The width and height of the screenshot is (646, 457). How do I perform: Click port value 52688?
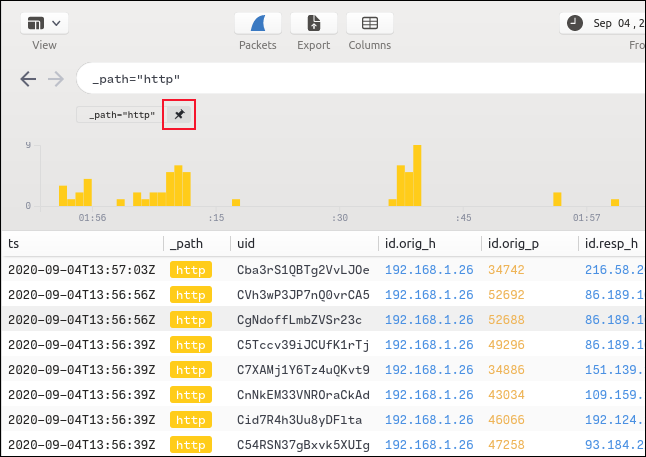pyautogui.click(x=506, y=320)
